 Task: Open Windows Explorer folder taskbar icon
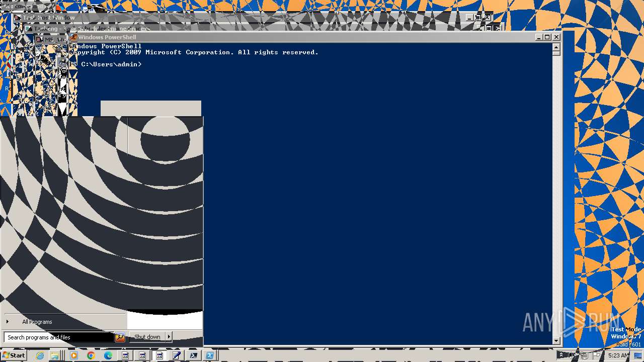[x=55, y=355]
